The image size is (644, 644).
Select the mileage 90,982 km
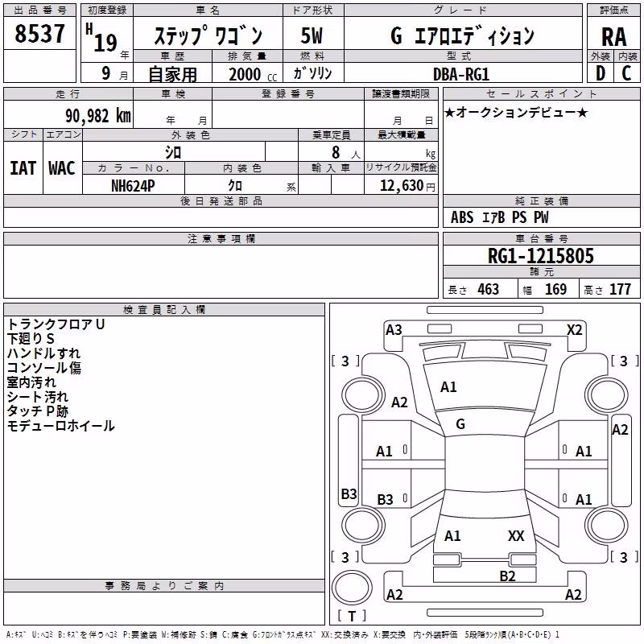98,116
